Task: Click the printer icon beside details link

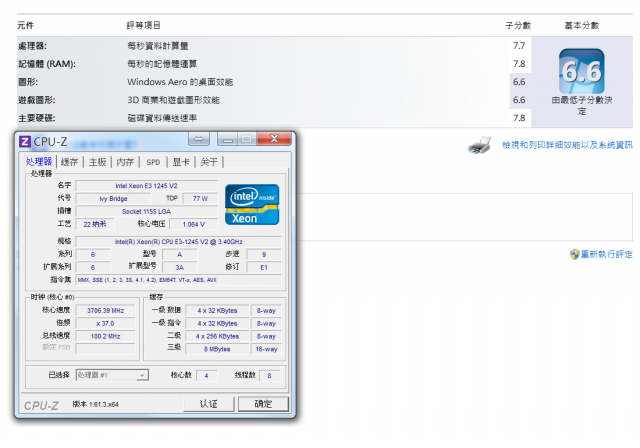Action: click(x=479, y=145)
